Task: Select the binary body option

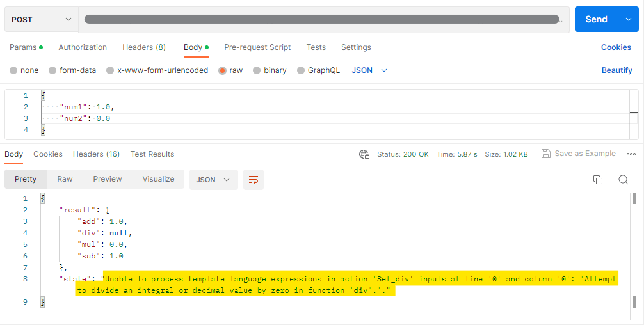Action: tap(257, 70)
